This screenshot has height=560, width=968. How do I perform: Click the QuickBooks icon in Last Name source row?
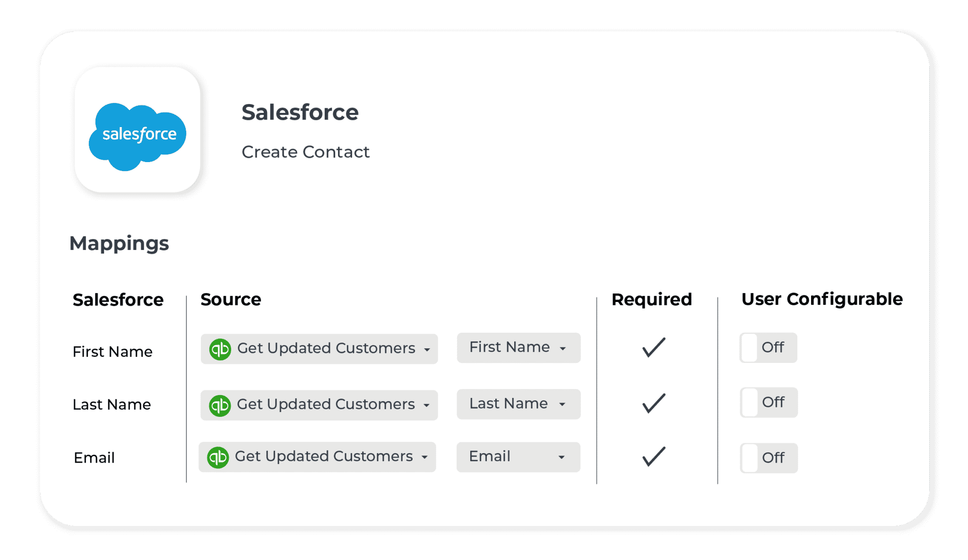[x=221, y=405]
